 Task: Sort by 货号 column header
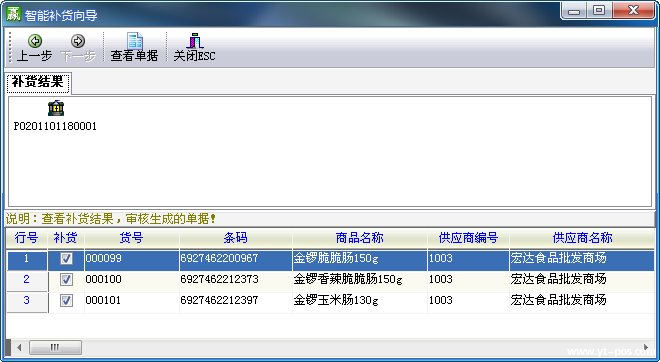(x=132, y=238)
